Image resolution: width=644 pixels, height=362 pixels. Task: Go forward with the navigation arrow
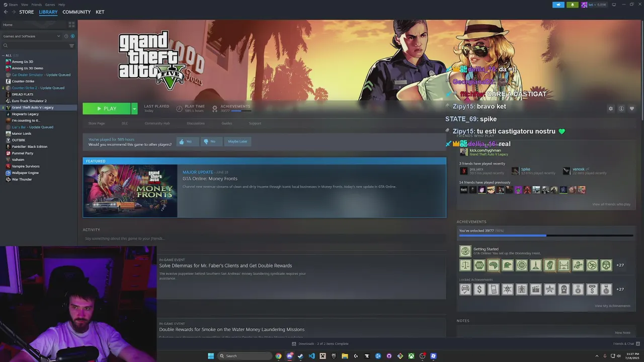click(13, 12)
